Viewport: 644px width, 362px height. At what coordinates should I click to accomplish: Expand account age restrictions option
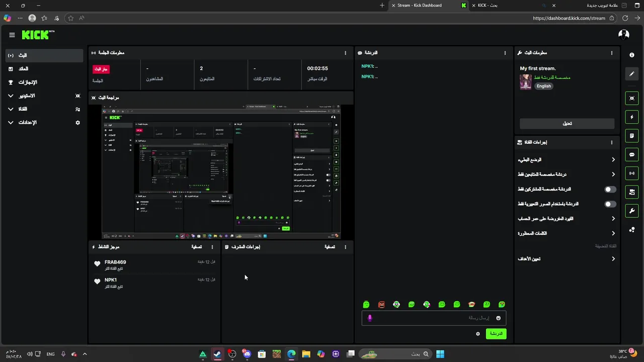point(567,219)
